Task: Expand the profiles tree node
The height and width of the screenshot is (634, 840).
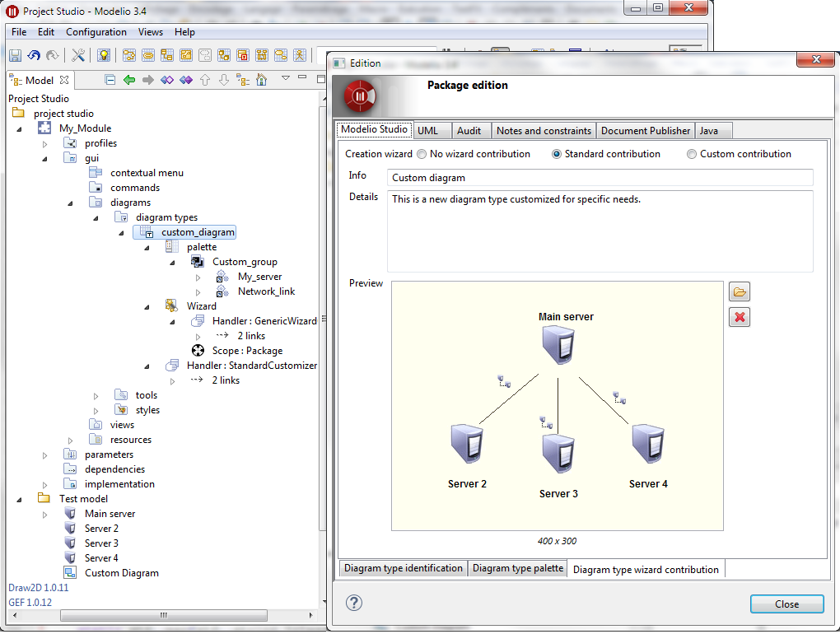Action: click(x=45, y=144)
